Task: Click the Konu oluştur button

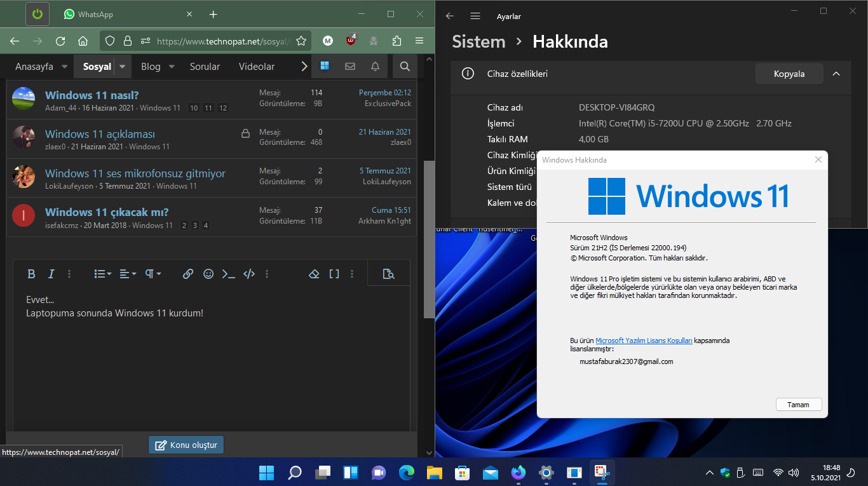Action: click(186, 445)
